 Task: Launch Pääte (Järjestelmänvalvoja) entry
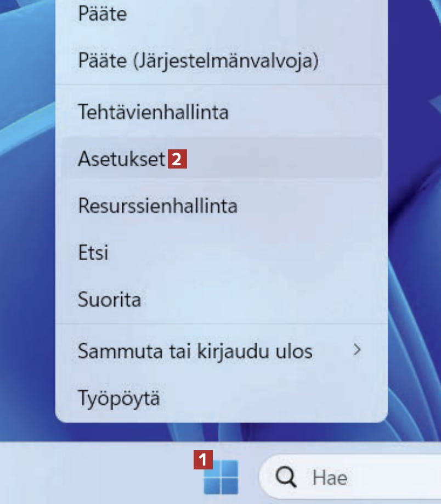click(222, 60)
